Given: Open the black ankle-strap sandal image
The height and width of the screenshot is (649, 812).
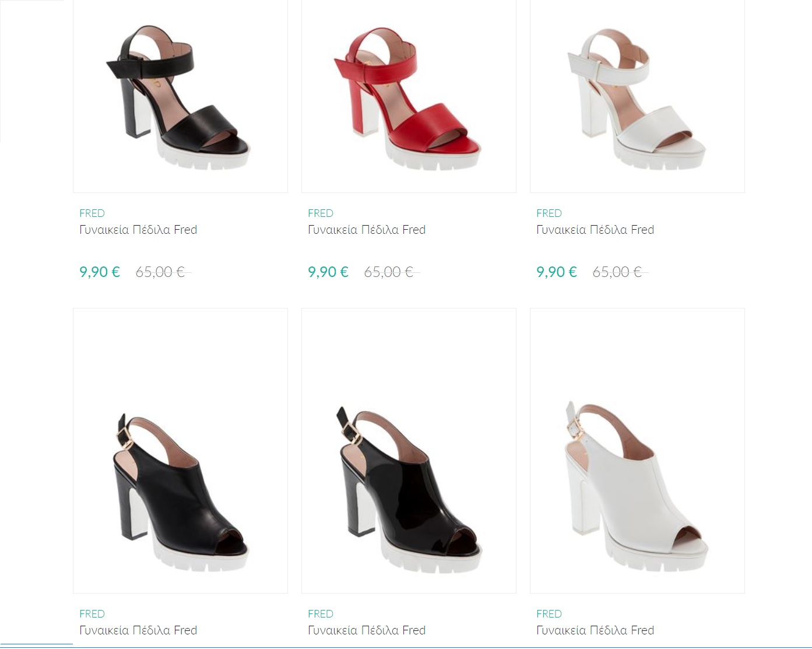Looking at the screenshot, I should tap(180, 96).
